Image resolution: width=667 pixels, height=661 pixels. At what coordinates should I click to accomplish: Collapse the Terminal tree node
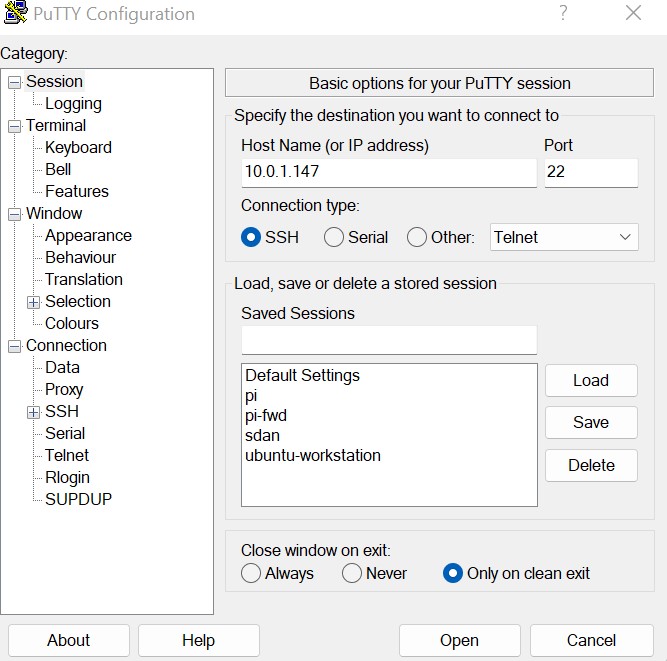point(14,126)
